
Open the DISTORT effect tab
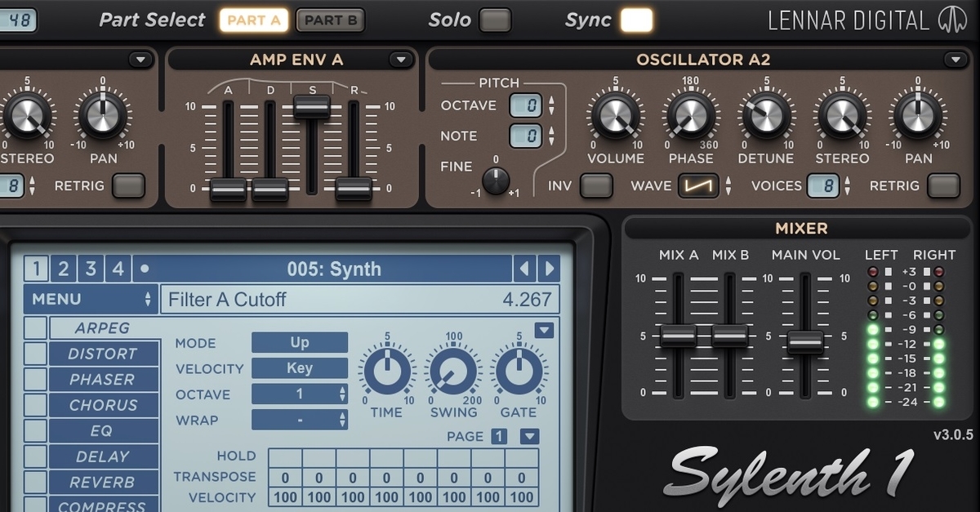click(104, 354)
